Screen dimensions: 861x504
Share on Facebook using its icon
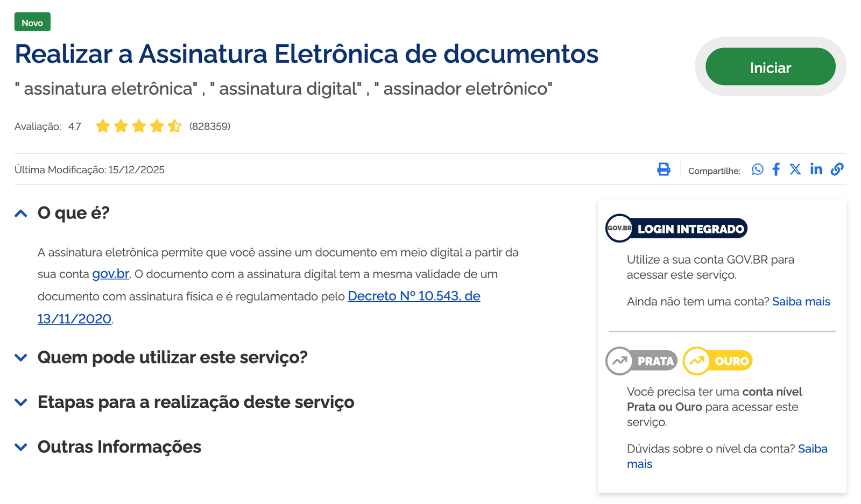[x=776, y=169]
